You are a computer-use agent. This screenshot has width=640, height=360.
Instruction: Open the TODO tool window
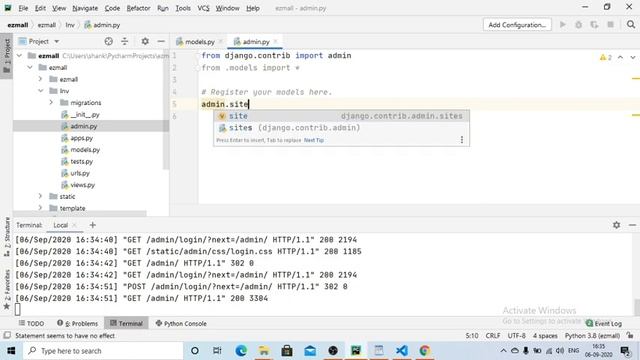[x=31, y=323]
